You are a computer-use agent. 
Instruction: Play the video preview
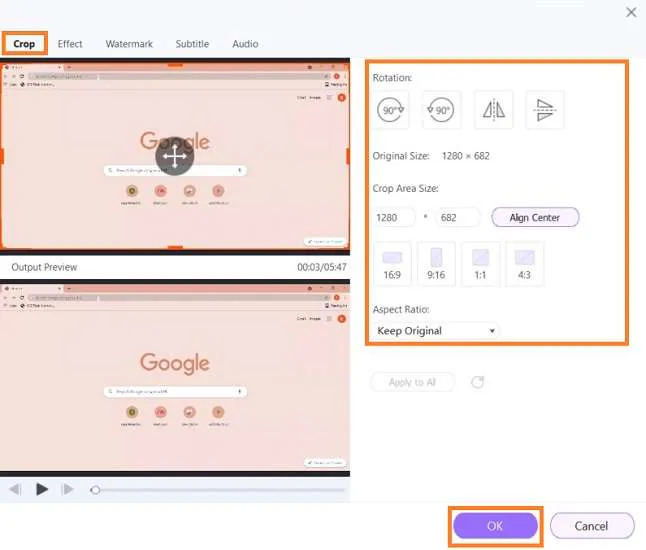[42, 489]
